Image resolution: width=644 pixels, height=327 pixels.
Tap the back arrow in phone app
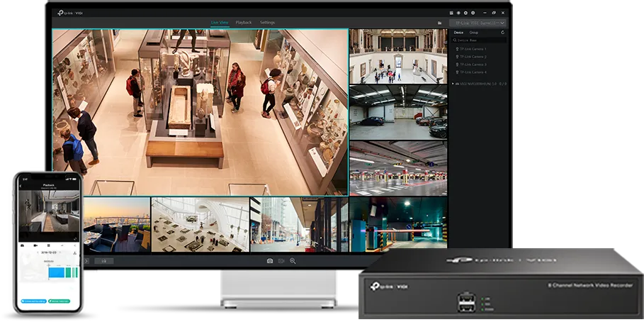point(21,187)
